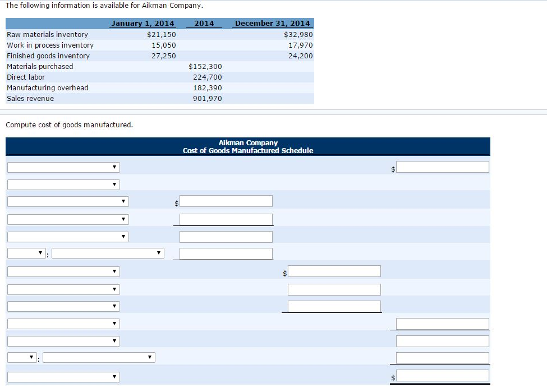Click the 'Aikman Company' schedule title

248,142
